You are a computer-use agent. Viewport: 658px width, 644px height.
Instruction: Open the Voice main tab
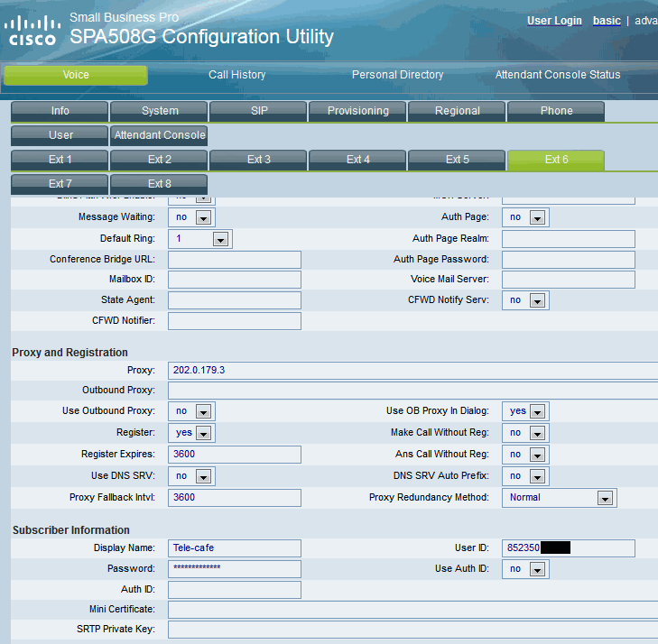[76, 75]
